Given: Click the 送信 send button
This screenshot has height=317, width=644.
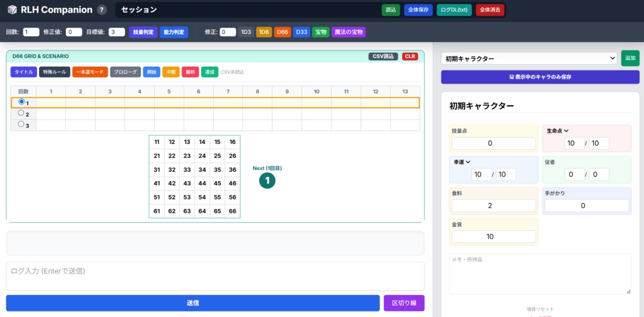Looking at the screenshot, I should pyautogui.click(x=192, y=303).
